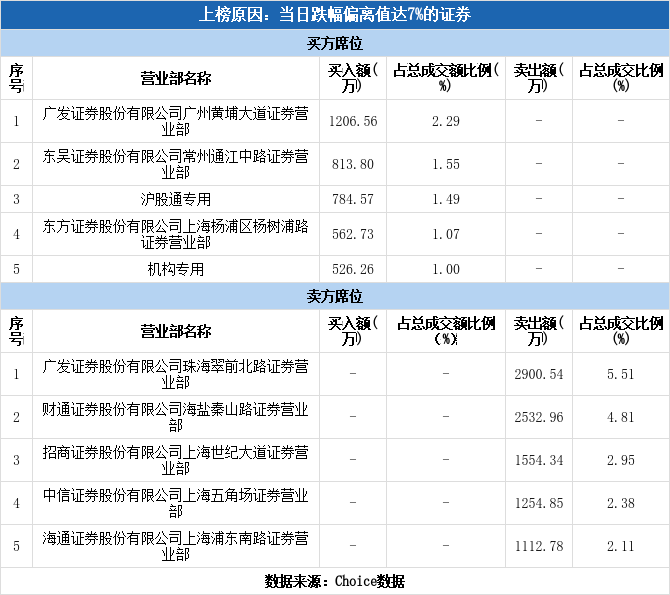Click sell percentage value 5.51
The width and height of the screenshot is (670, 595).
[621, 374]
